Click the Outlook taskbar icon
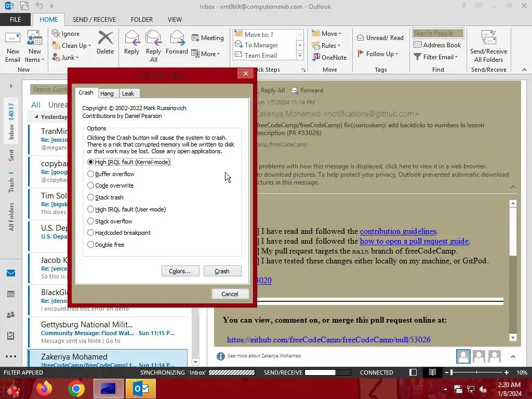This screenshot has width=532, height=399. [x=141, y=389]
